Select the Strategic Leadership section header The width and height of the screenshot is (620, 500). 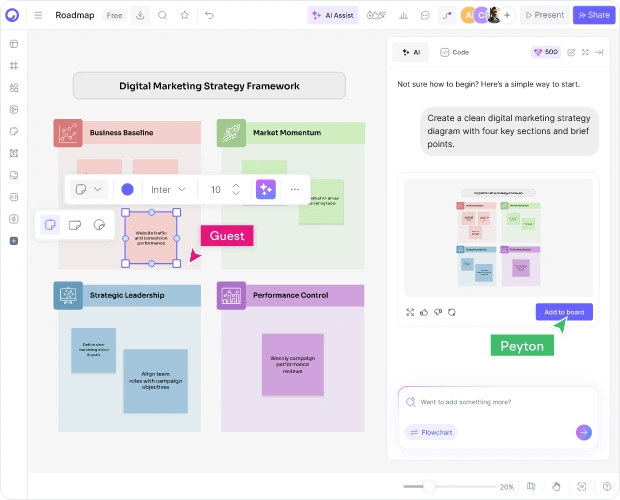pyautogui.click(x=127, y=295)
